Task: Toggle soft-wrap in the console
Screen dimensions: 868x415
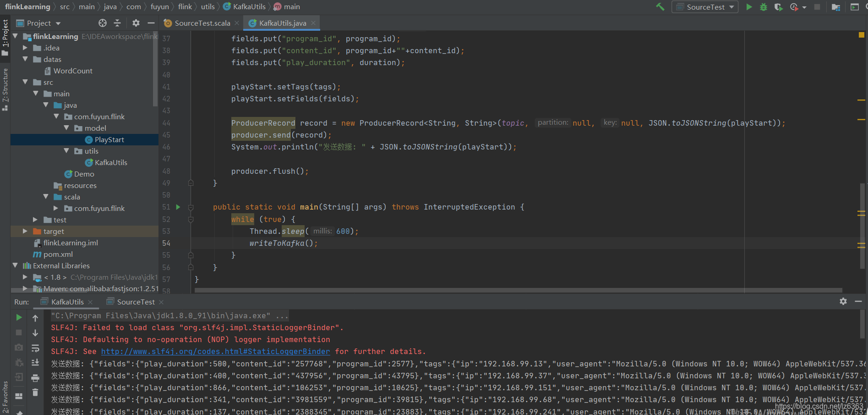Action: 35,348
